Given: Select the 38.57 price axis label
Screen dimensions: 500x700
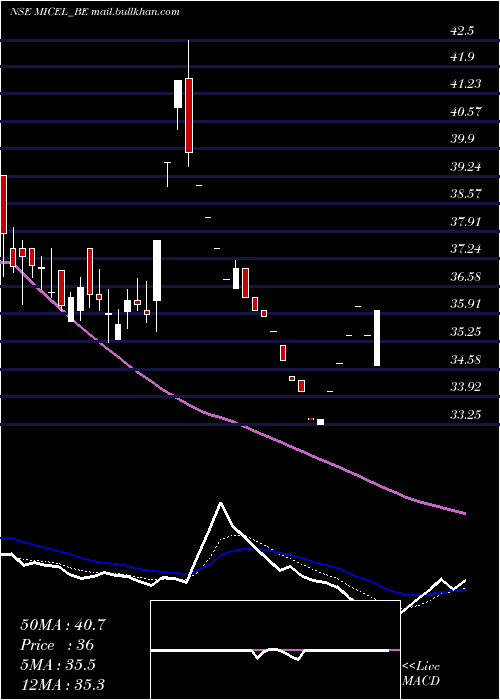Looking at the screenshot, I should 466,194.
